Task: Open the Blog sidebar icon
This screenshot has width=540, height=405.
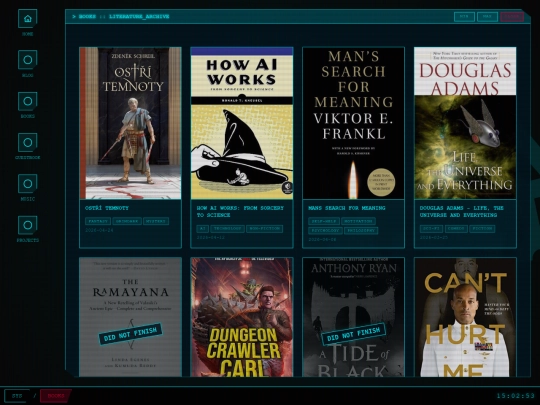Action: 28,60
